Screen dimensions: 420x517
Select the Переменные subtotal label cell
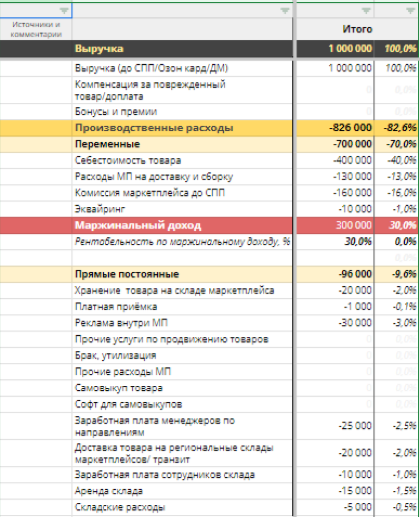(107, 144)
